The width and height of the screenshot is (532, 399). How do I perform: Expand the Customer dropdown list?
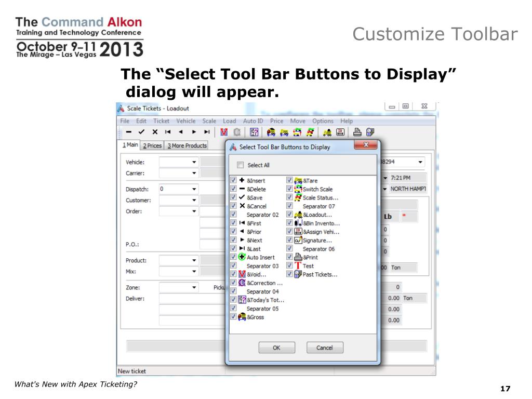point(194,201)
